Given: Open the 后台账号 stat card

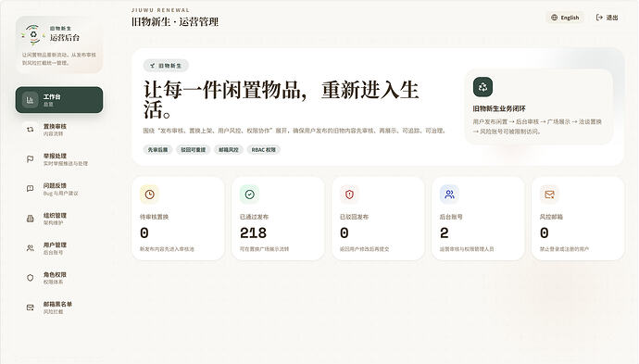Looking at the screenshot, I should coord(478,219).
